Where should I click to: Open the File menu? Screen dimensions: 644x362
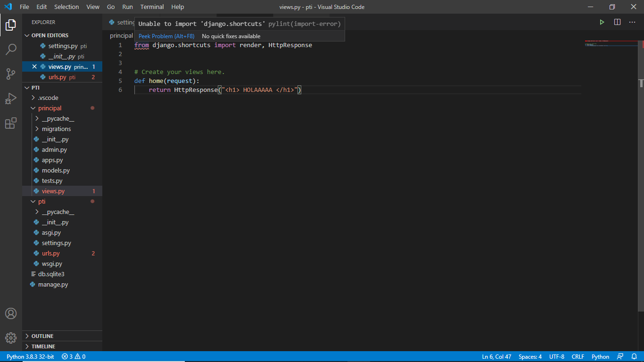pos(25,7)
